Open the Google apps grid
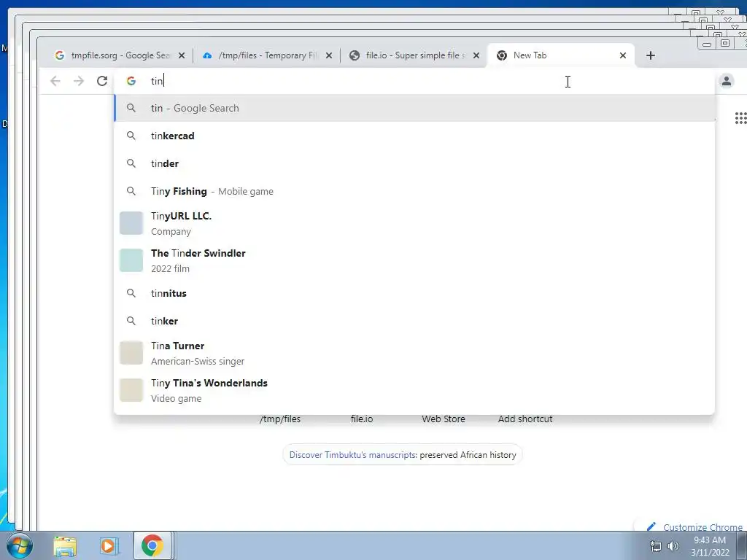 point(740,118)
